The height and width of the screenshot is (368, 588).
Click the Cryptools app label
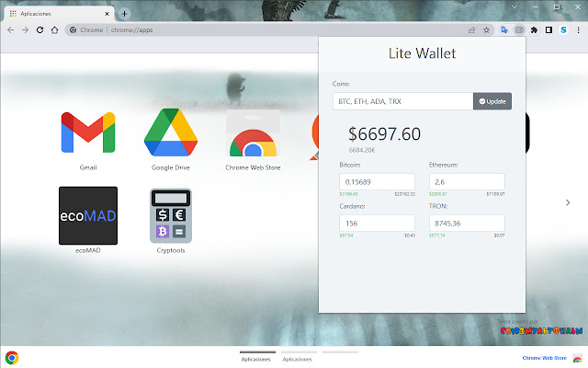click(171, 250)
